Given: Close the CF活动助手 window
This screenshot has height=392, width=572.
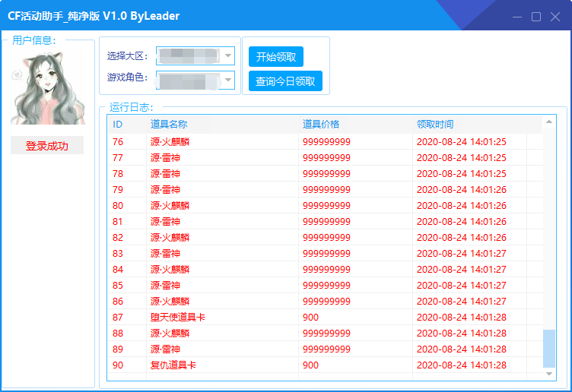Looking at the screenshot, I should 555,17.
